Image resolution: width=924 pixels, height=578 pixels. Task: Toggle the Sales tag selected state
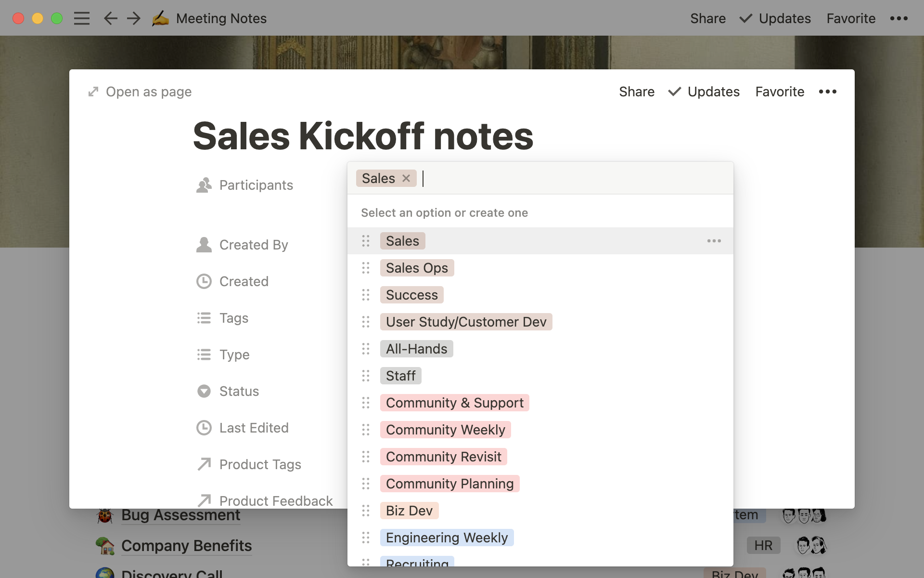click(402, 241)
